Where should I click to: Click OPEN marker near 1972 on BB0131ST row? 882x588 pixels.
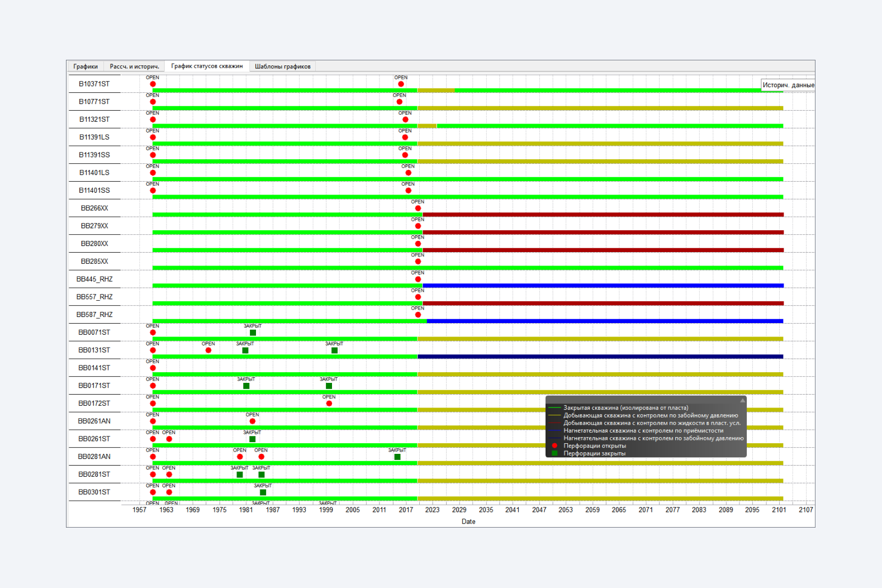(208, 350)
